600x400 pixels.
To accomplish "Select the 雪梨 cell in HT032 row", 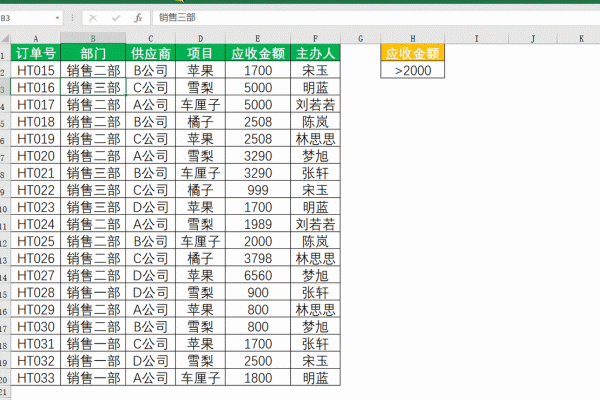I will [x=201, y=361].
